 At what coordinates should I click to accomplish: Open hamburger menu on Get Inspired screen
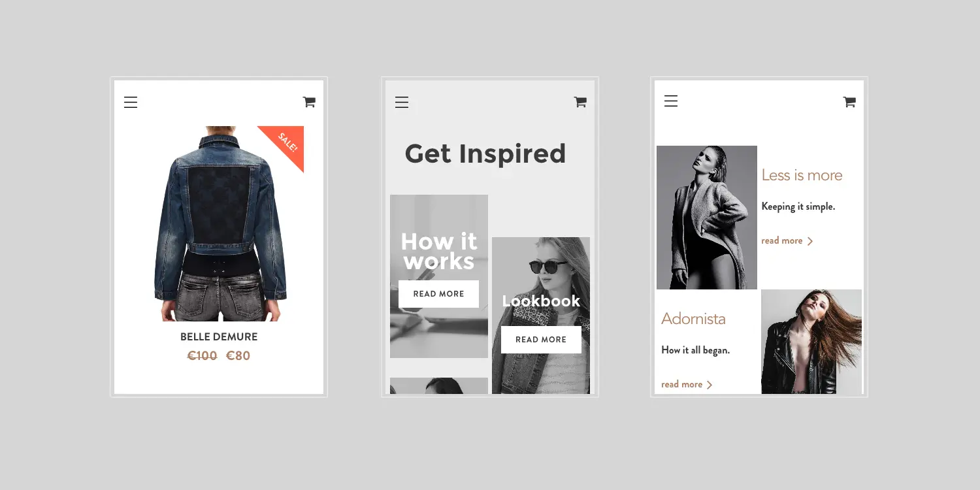coord(402,103)
